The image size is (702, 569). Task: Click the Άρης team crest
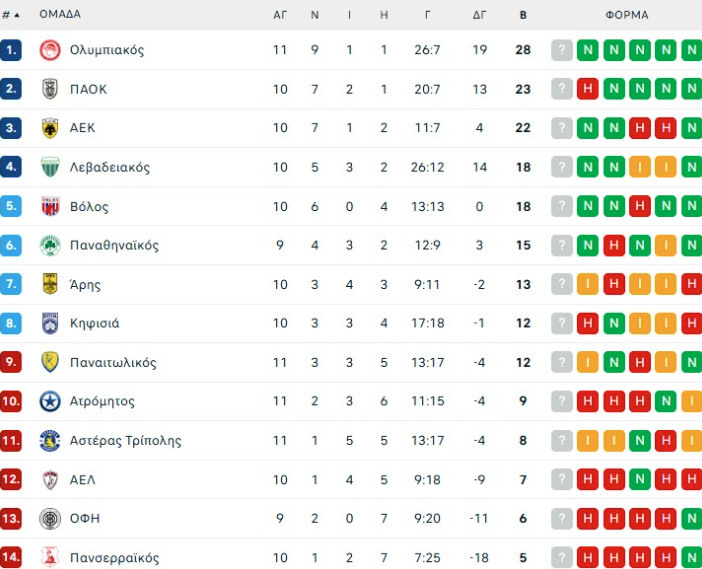pyautogui.click(x=50, y=284)
